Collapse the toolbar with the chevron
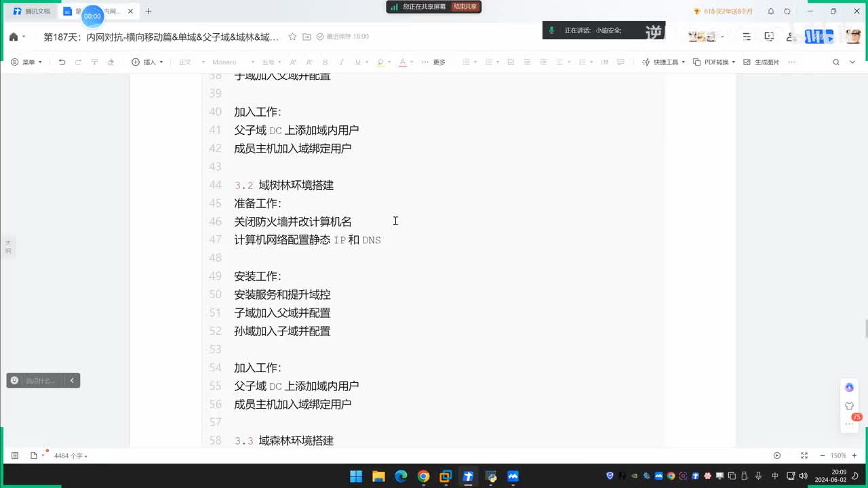The width and height of the screenshot is (868, 488). (854, 62)
